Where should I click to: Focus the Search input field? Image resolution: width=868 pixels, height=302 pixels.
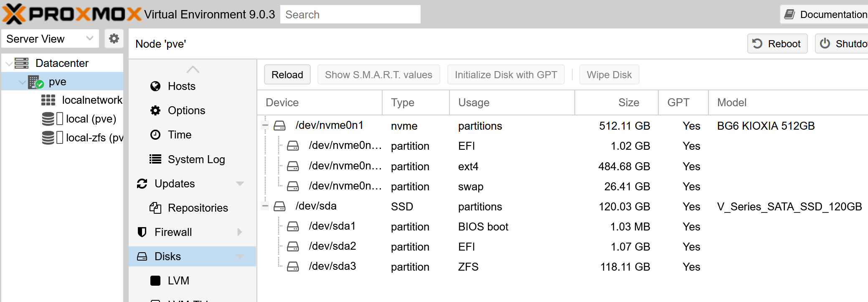tap(350, 14)
